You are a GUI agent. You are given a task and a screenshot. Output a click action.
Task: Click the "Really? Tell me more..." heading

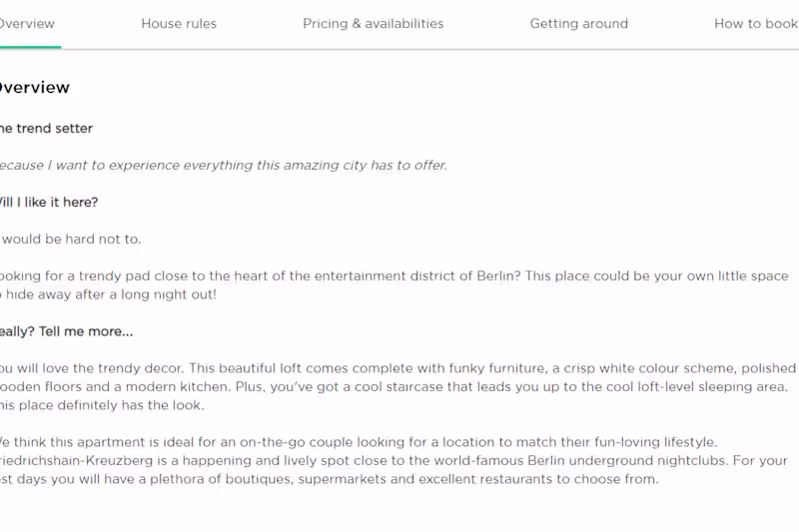coord(66,331)
